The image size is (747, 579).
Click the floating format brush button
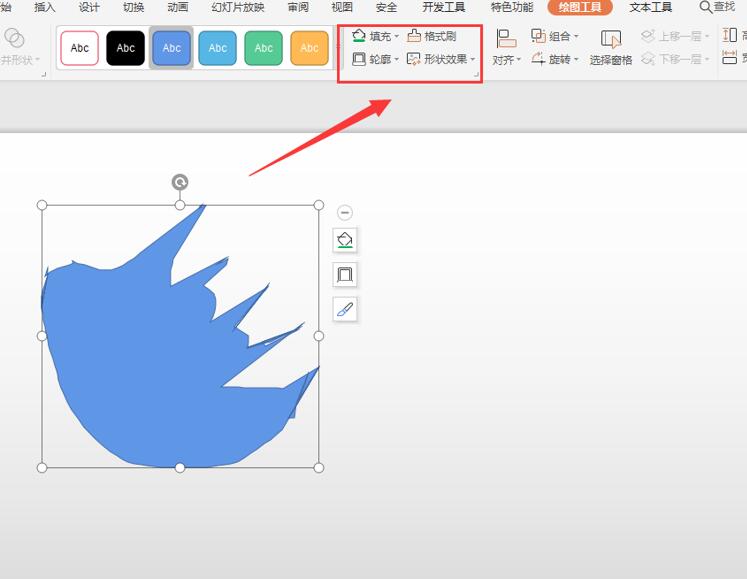point(345,309)
